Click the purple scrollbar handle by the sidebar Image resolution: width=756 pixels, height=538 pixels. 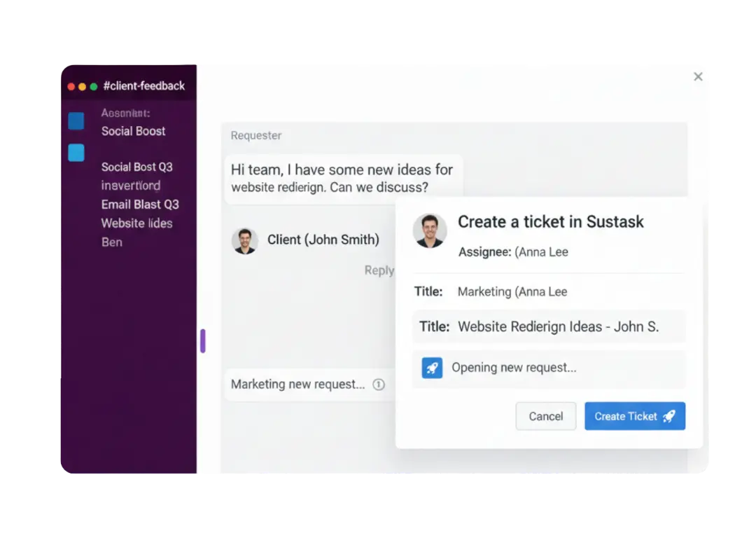203,340
